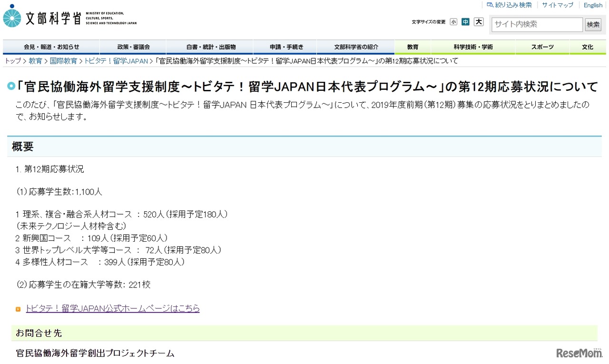The image size is (609, 364).
Task: Open the 申請・手続き section
Action: point(285,47)
